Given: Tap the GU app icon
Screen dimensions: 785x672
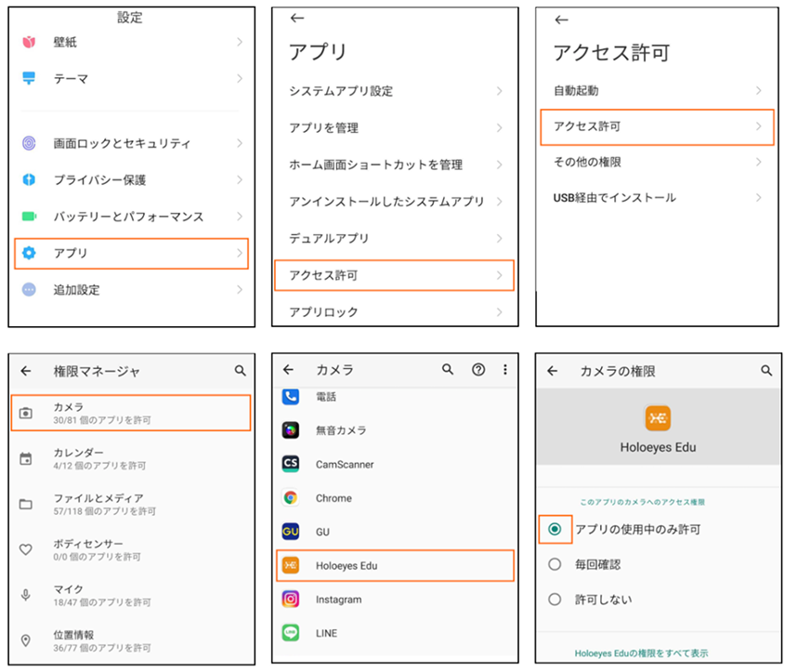Looking at the screenshot, I should 288,532.
